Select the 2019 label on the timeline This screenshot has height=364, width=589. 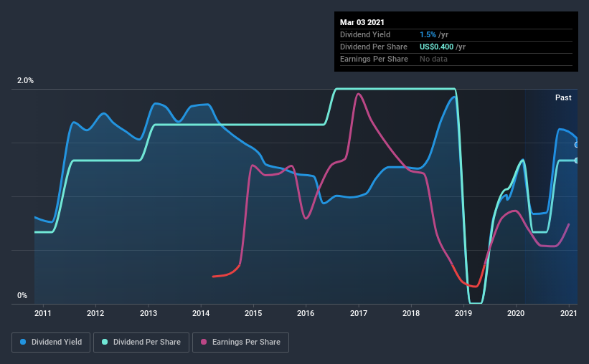[x=463, y=313]
